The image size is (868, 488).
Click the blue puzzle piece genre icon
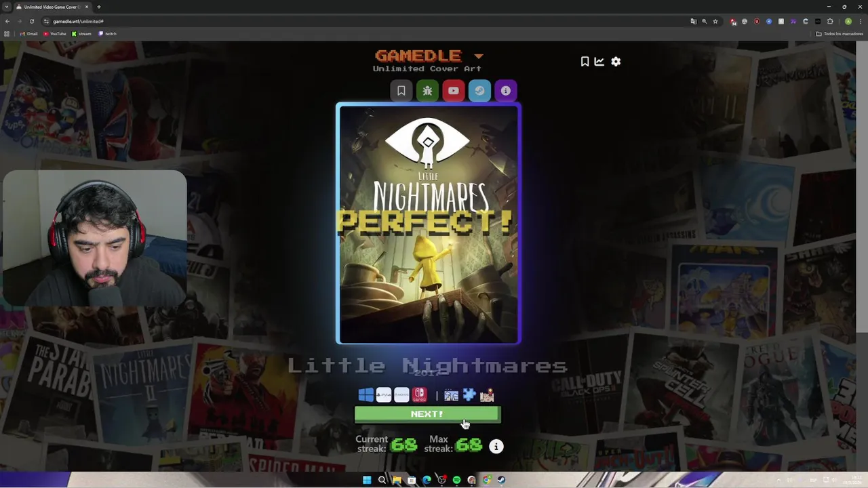pyautogui.click(x=469, y=395)
